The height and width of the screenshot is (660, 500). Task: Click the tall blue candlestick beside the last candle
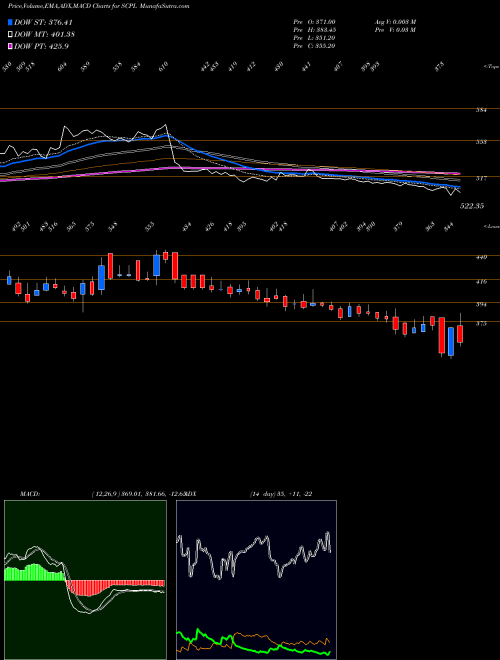point(451,342)
